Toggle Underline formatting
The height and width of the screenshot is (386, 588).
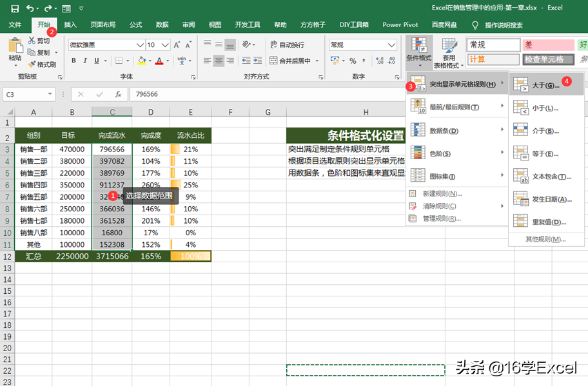click(97, 61)
